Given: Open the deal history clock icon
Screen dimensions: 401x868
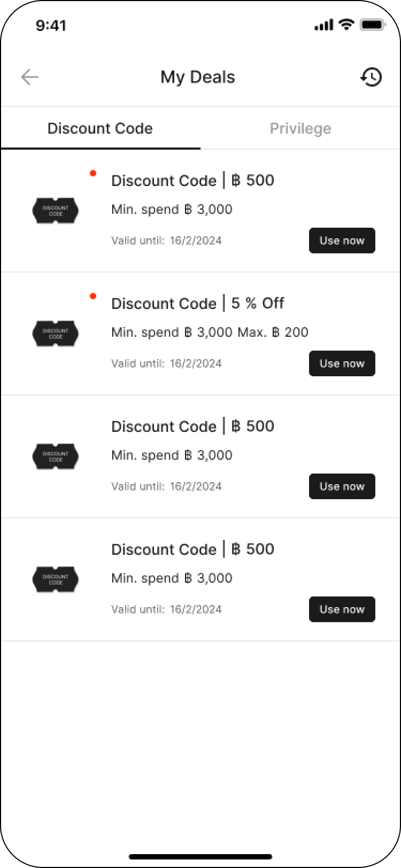Looking at the screenshot, I should coord(371,77).
